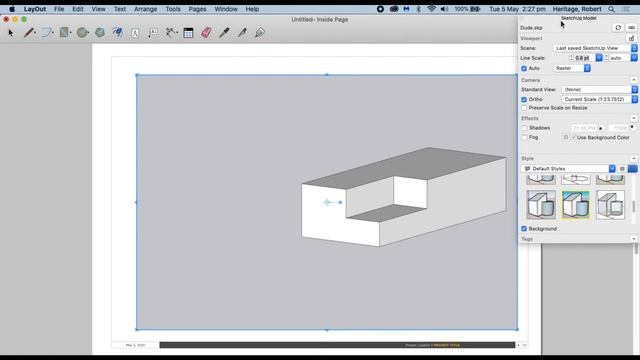Uncheck the Background style checkbox
The height and width of the screenshot is (360, 640).
(x=524, y=229)
